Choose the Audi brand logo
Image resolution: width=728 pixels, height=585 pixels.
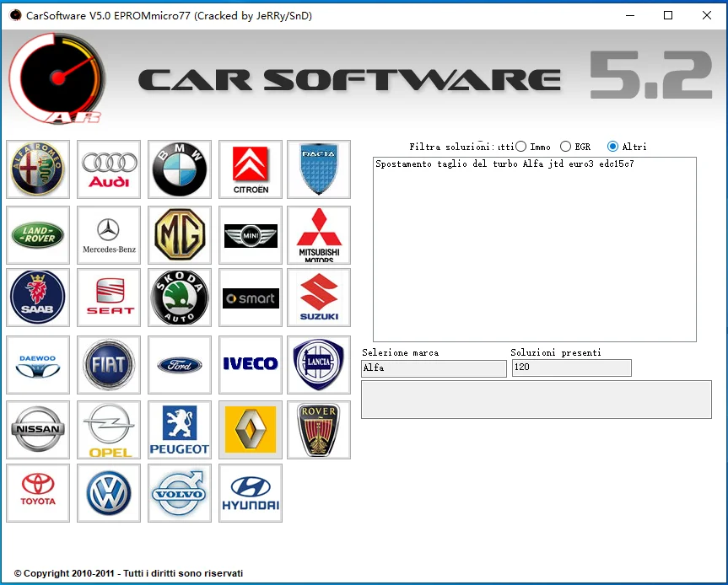(x=109, y=169)
